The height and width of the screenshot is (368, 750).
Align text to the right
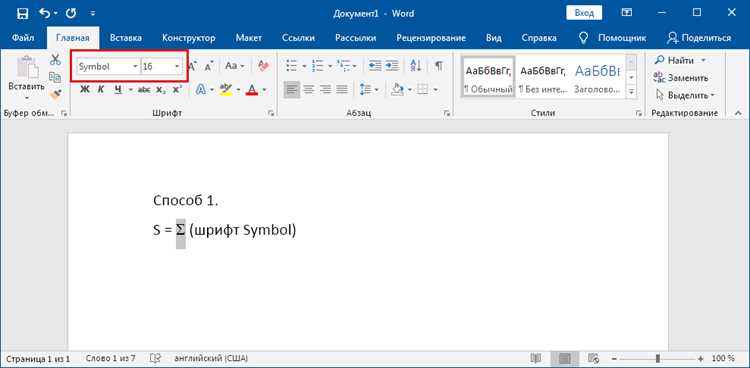tap(325, 89)
